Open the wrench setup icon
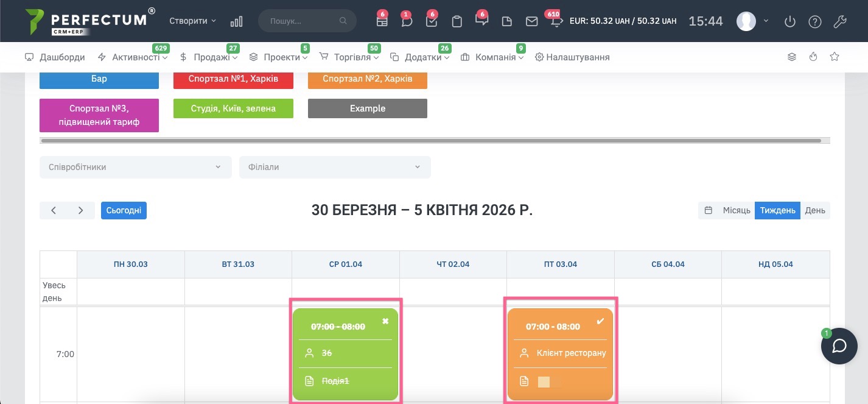Screen dimensions: 868x404 coord(839,21)
